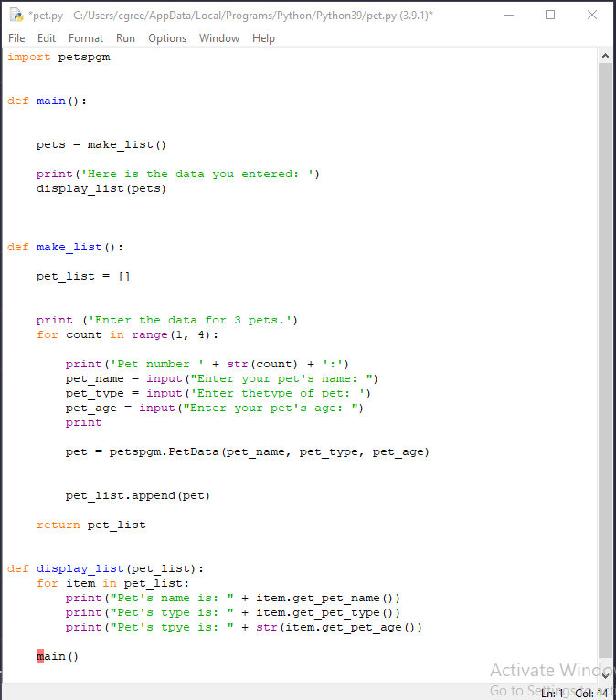The image size is (616, 700).
Task: Click the 'Enter the data for 3 pets.' line
Action: point(167,321)
